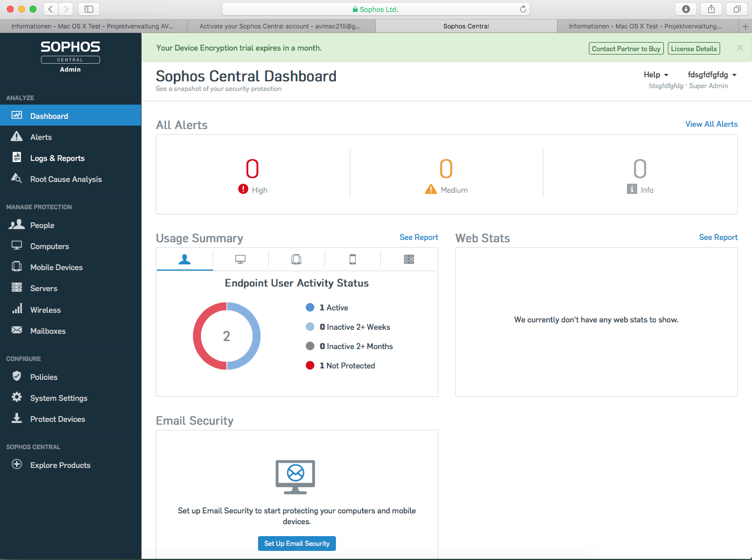This screenshot has width=752, height=560.
Task: Open Logs & Reports in sidebar
Action: [57, 158]
